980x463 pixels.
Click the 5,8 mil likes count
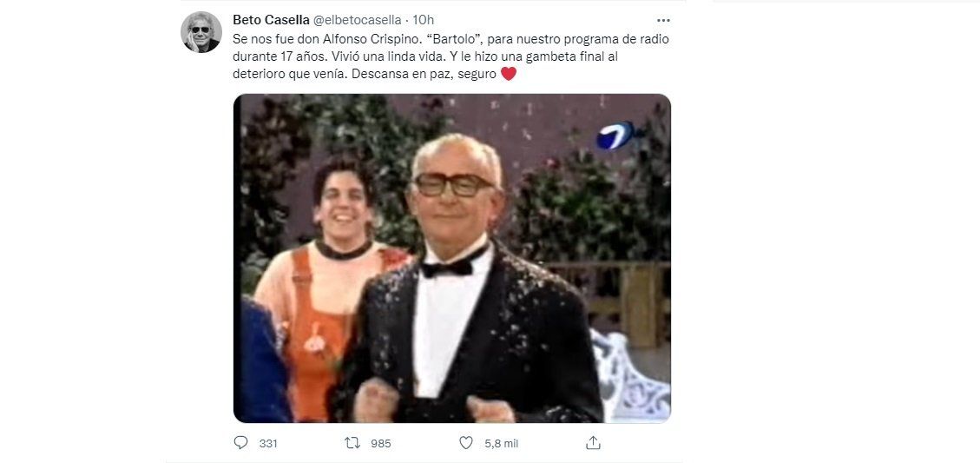click(x=501, y=444)
